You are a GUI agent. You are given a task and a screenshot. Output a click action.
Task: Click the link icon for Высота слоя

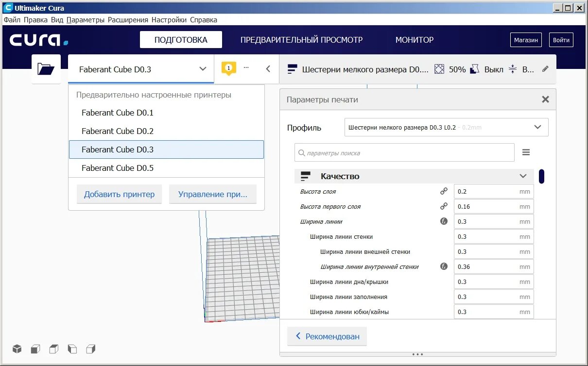coord(444,191)
